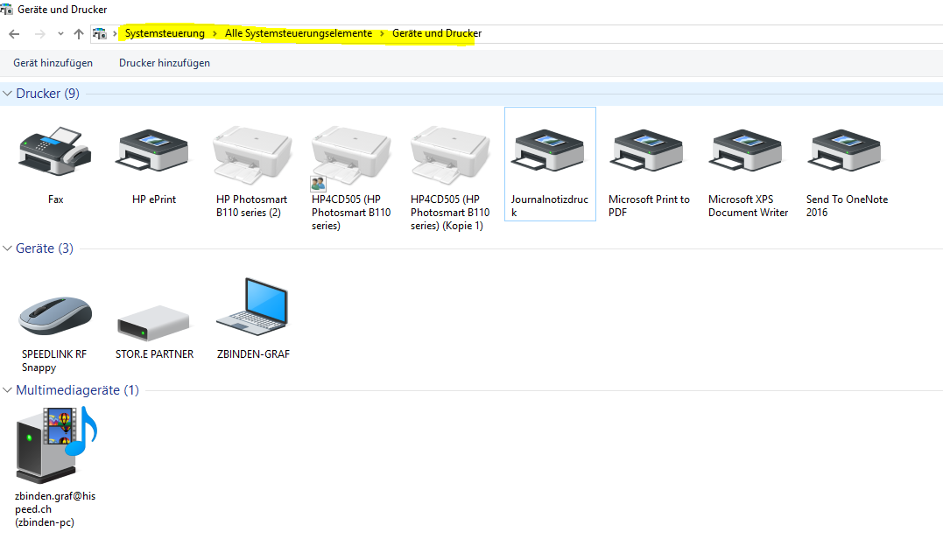Navigate to Systemsteuerung breadcrumb
Screen dimensions: 943x560
coord(165,33)
